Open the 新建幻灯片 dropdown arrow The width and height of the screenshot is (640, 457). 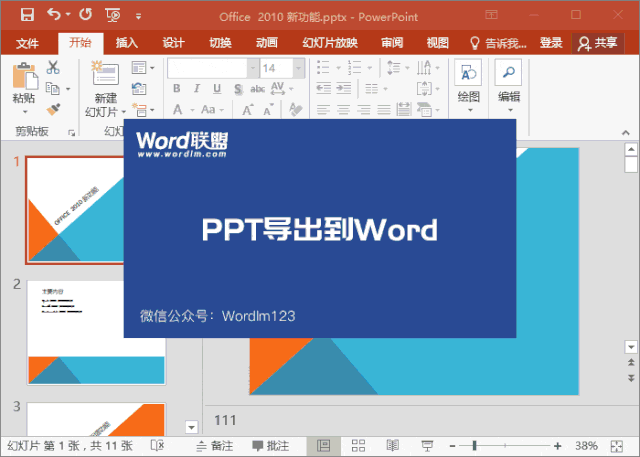pyautogui.click(x=123, y=112)
